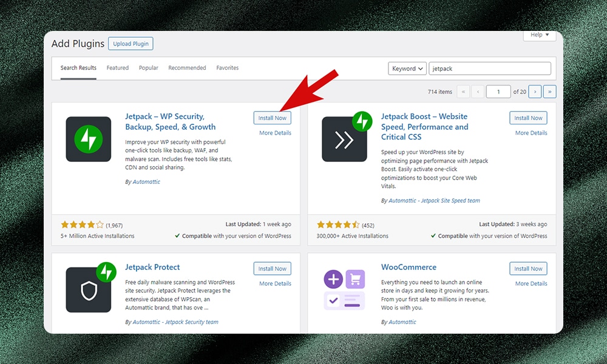Screen dimensions: 607x364
Task: Click the Automattic author link under Jetpack
Action: 146,181
